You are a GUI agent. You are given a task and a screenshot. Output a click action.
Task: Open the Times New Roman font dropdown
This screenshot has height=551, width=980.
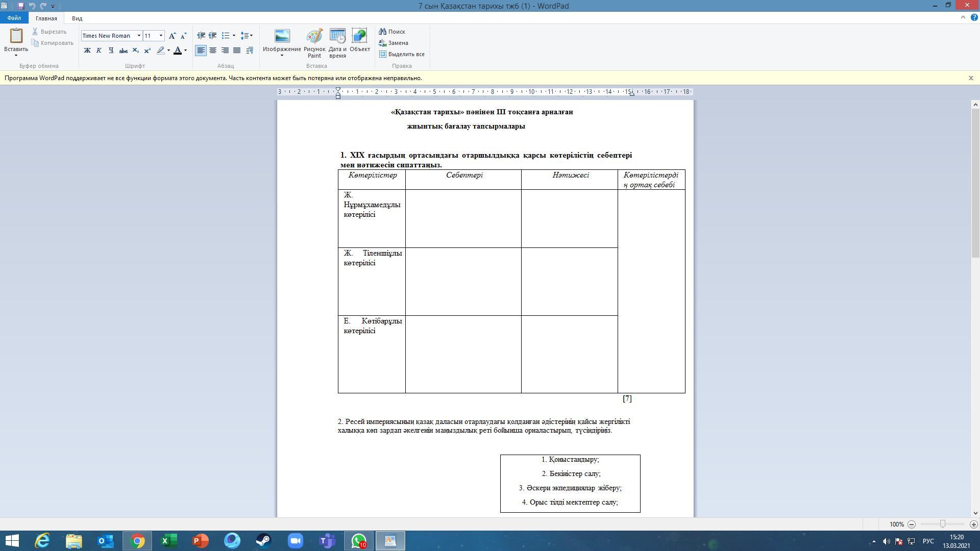[139, 36]
